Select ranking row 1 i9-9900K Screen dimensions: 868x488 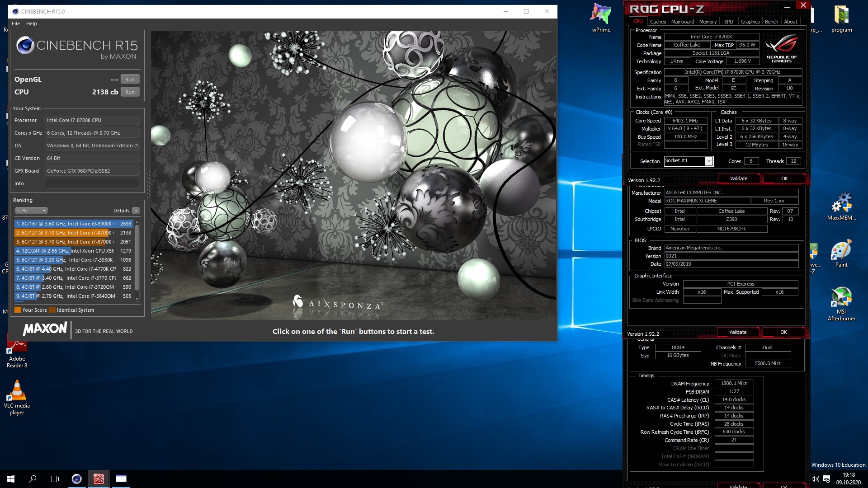[x=73, y=224]
